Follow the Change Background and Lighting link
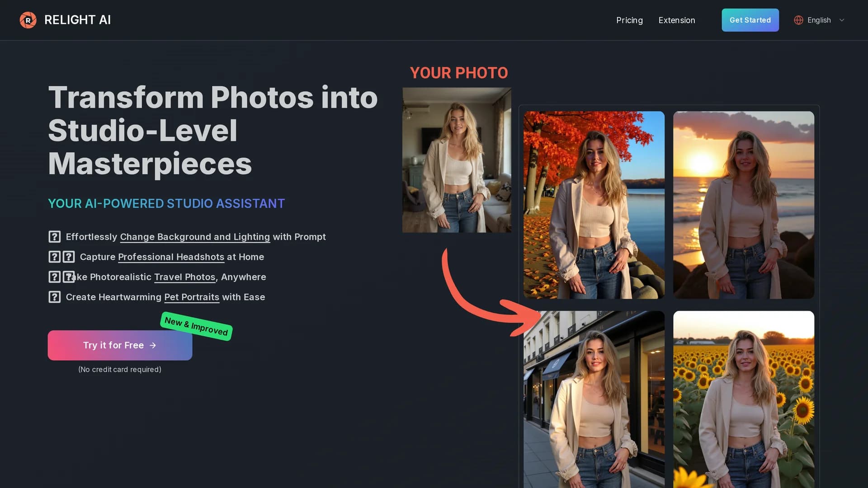Screen dimensions: 868x488 tap(195, 237)
